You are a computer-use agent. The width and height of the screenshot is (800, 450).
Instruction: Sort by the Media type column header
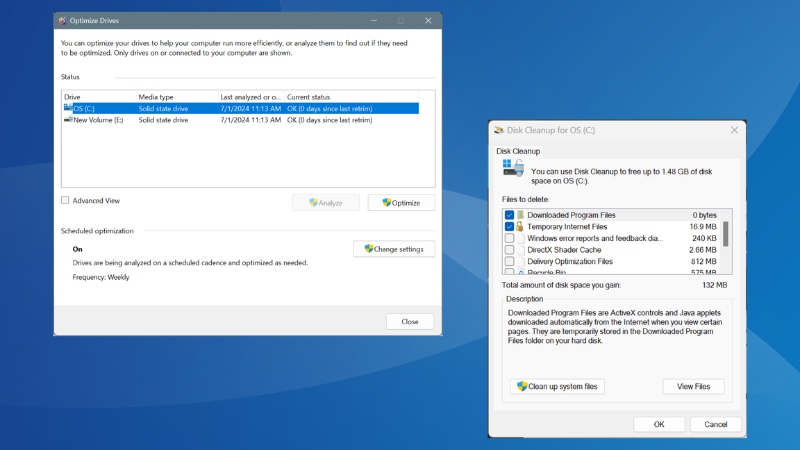[x=155, y=97]
